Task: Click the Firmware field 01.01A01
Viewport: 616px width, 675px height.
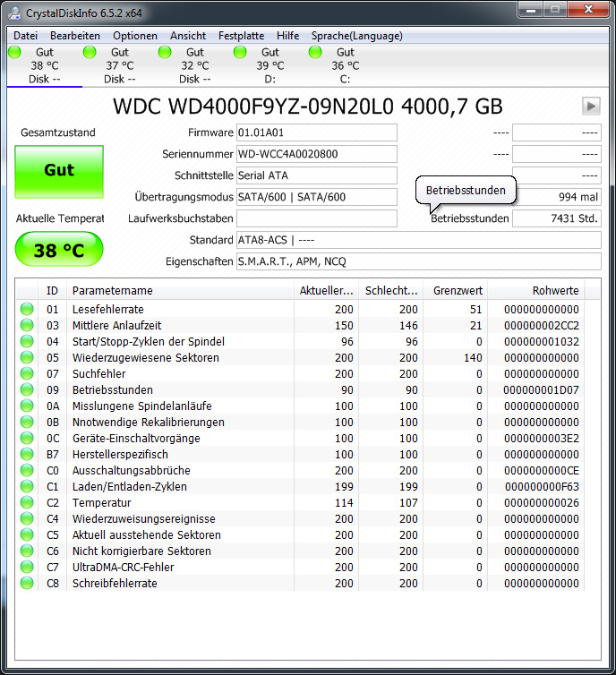Action: pyautogui.click(x=316, y=132)
